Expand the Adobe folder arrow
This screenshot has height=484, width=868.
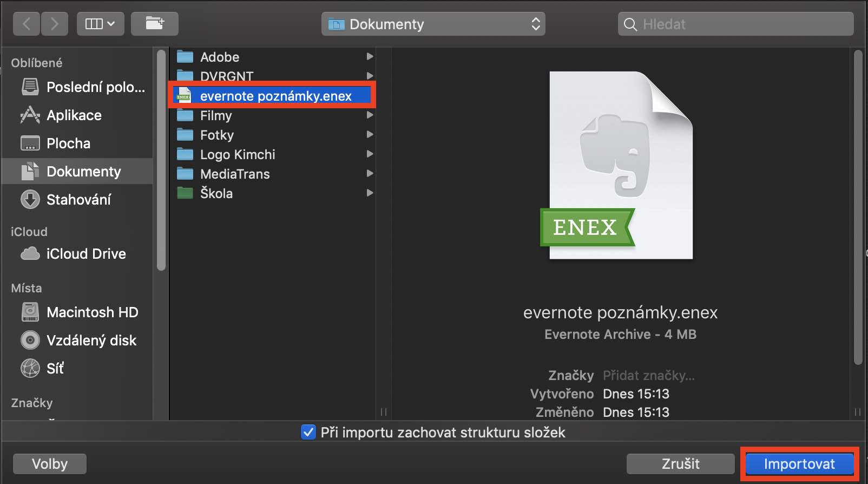(370, 56)
